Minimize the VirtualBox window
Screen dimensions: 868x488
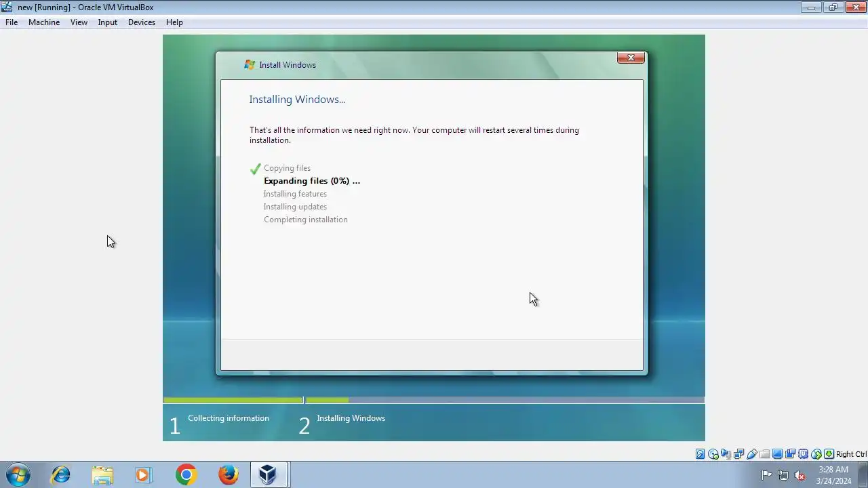(811, 7)
